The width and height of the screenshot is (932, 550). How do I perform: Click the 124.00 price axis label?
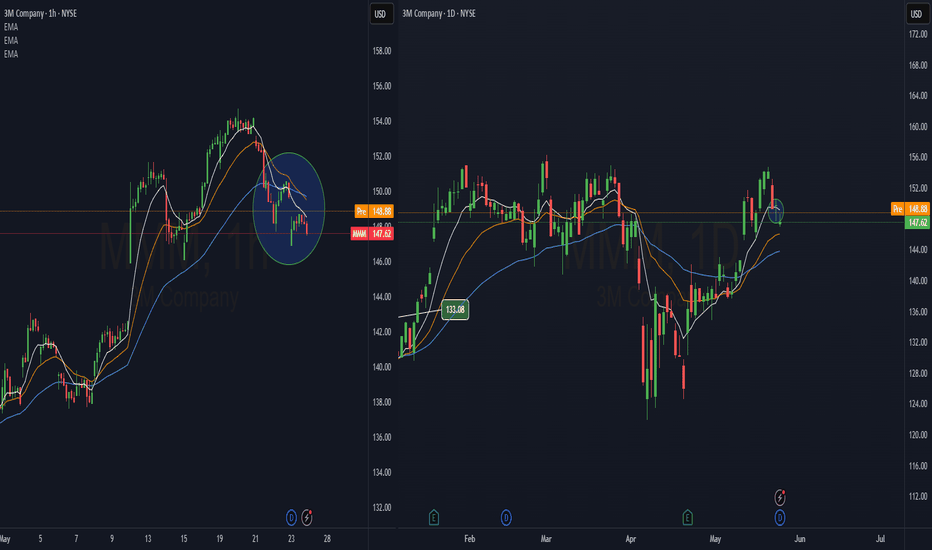[918, 404]
